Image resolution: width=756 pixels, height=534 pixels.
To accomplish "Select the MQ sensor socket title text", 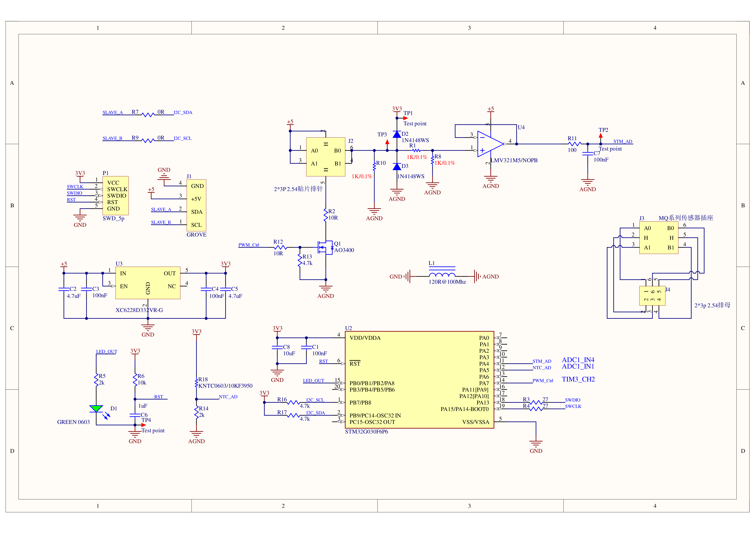I will pyautogui.click(x=686, y=218).
